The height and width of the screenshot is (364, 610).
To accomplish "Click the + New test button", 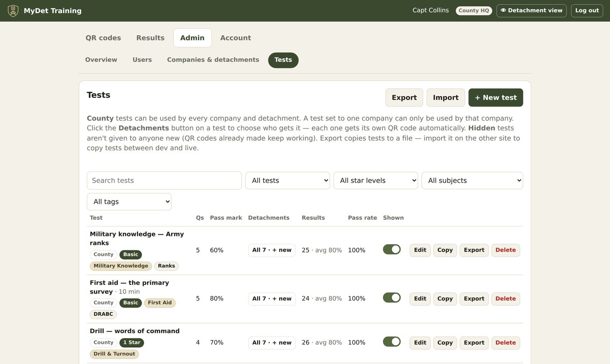I will [x=496, y=98].
